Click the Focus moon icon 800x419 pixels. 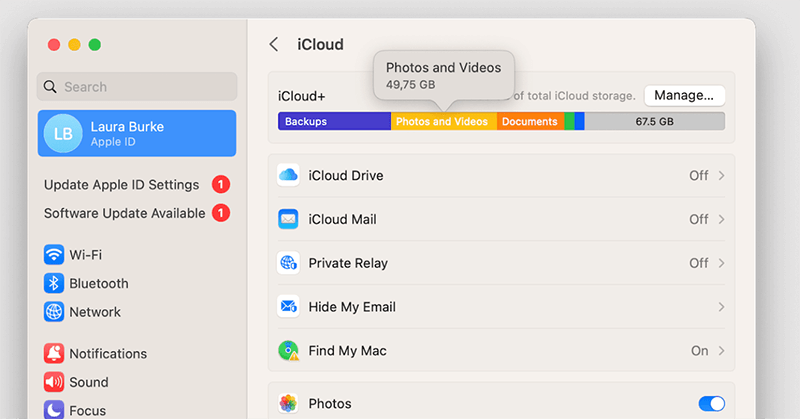(x=54, y=410)
